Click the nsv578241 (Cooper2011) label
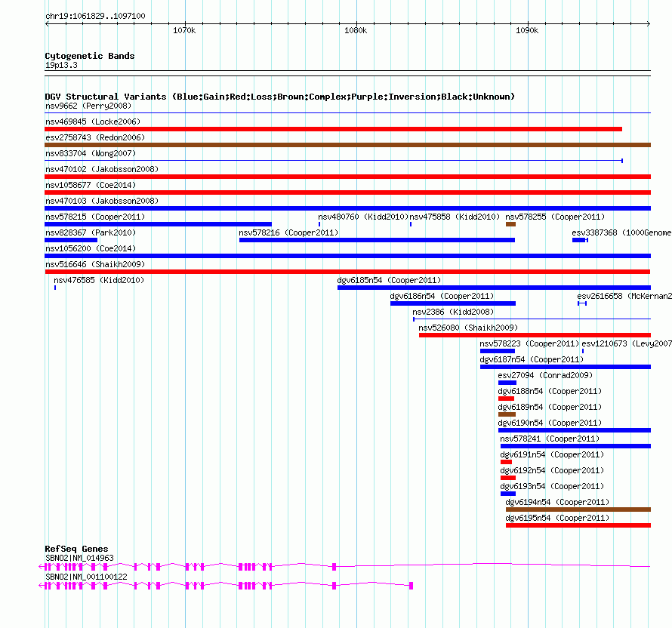This screenshot has width=672, height=628. coord(550,439)
